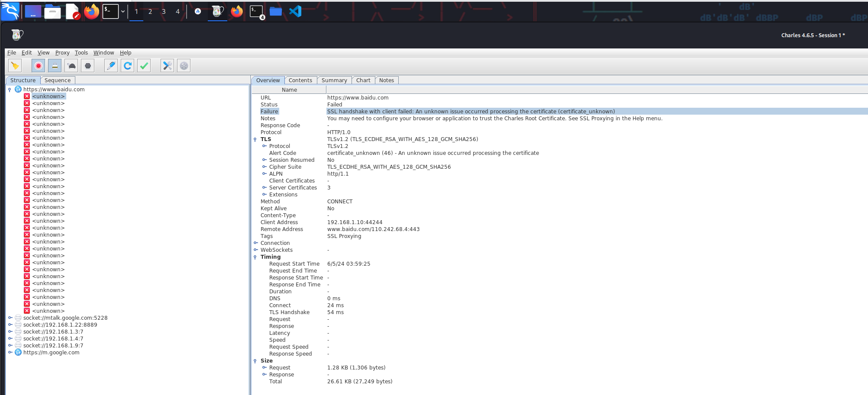The image size is (868, 395).
Task: Open the text editor launcher in panel
Action: 73,11
